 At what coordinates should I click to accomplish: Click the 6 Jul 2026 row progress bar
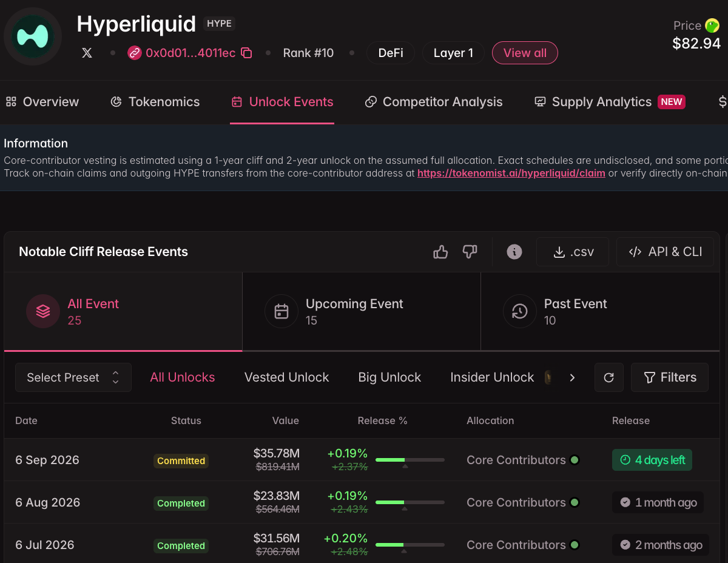pyautogui.click(x=410, y=545)
